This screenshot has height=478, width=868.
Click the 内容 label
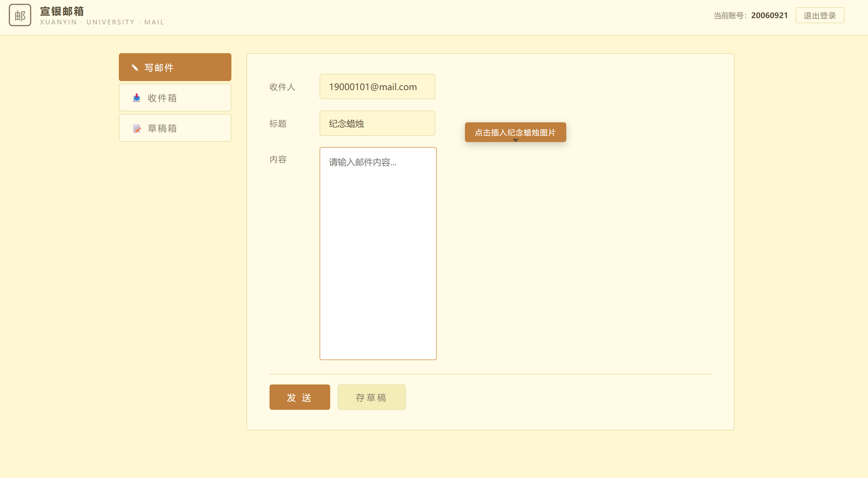(278, 160)
